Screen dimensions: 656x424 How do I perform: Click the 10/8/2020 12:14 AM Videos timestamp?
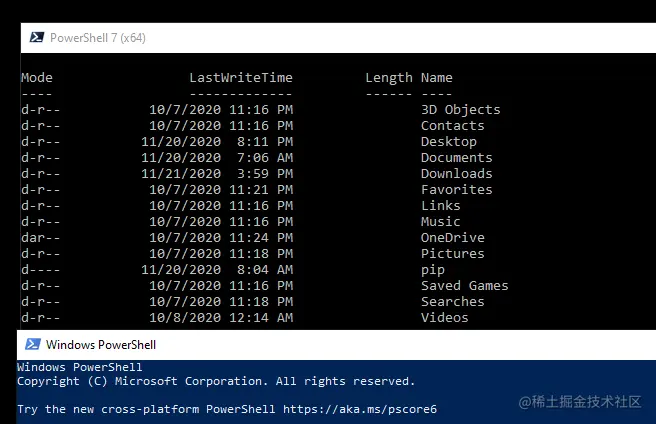pos(221,318)
